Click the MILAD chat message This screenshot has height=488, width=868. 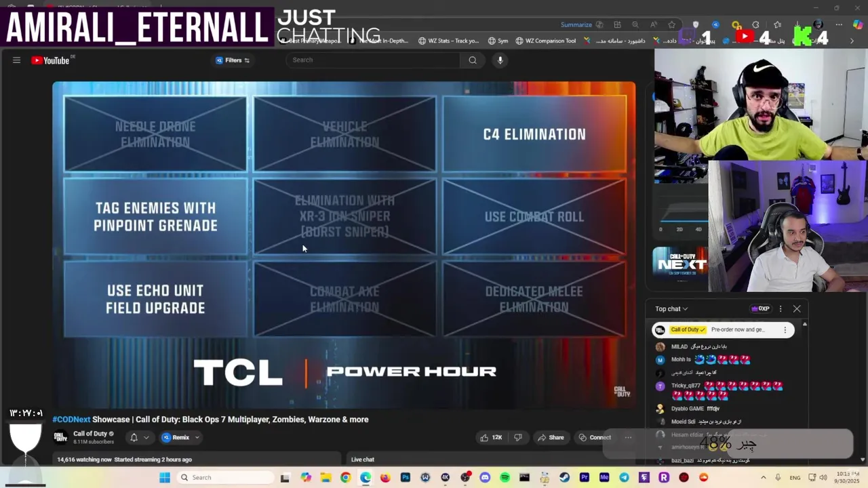pos(691,346)
